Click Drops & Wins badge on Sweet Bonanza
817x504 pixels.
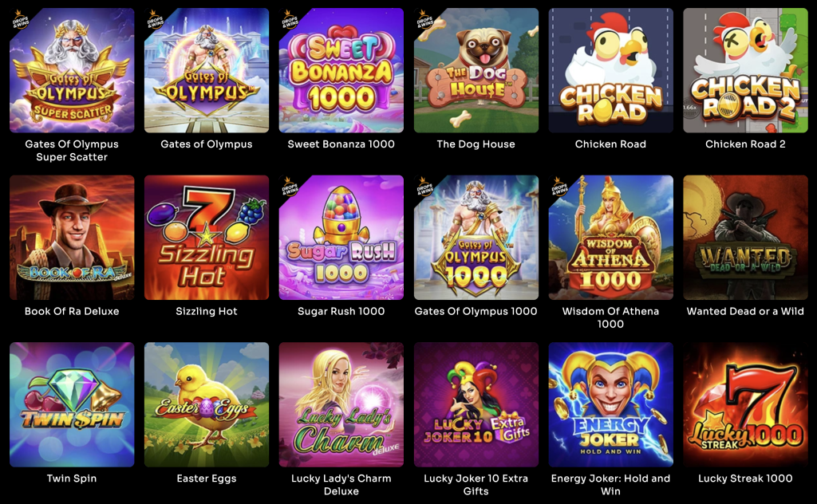click(x=289, y=19)
